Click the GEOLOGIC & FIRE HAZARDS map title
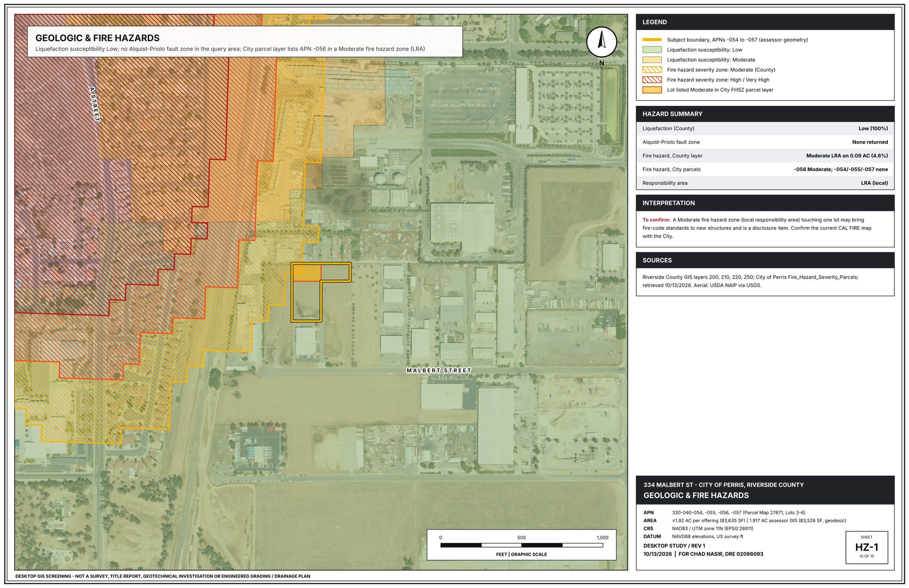 97,38
